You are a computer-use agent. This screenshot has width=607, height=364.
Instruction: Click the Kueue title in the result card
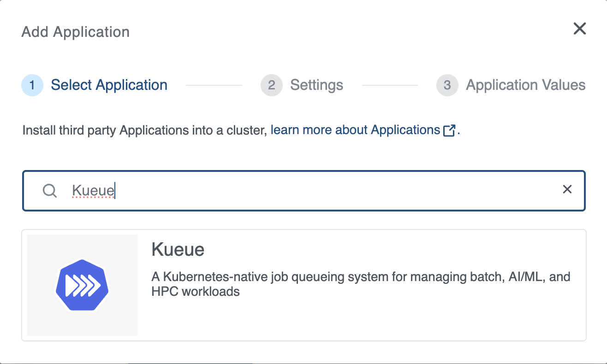point(178,249)
